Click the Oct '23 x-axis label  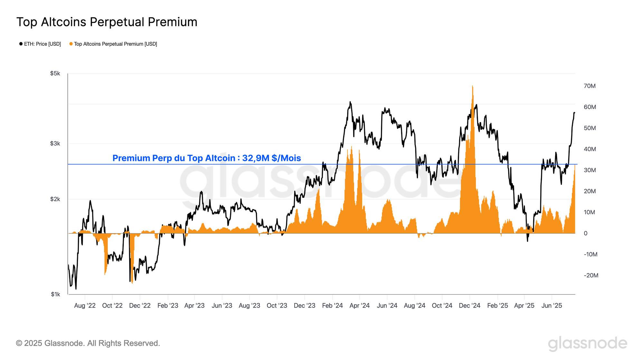tap(277, 305)
